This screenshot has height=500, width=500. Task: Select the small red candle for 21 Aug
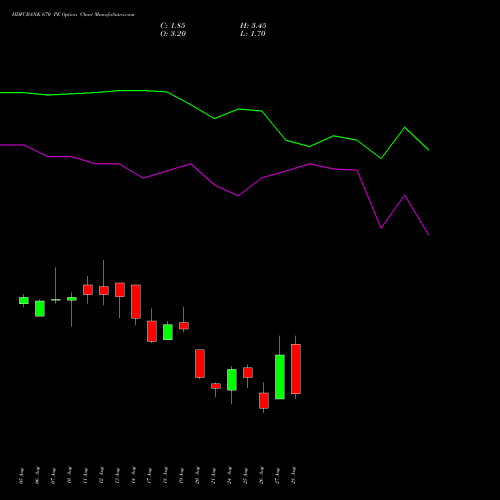coord(216,386)
